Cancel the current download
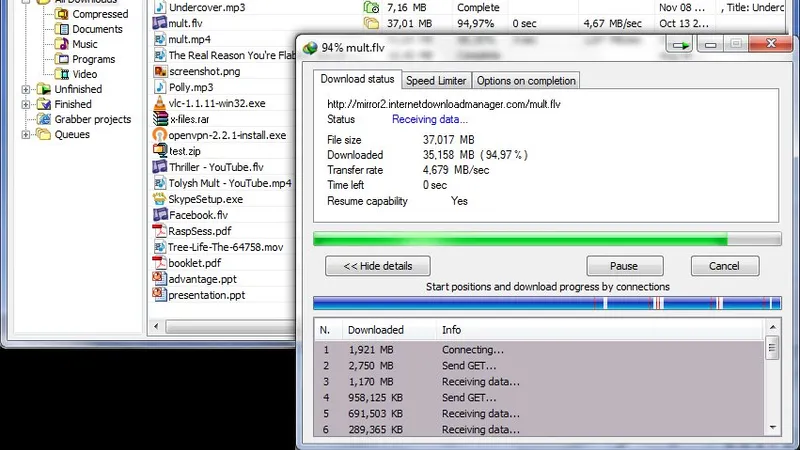The image size is (800, 450). point(724,266)
